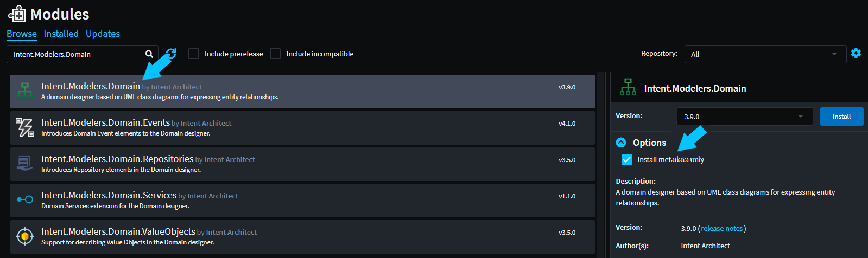Viewport: 868px width, 258px height.
Task: Tick the Include incompatible checkbox
Action: [x=275, y=54]
